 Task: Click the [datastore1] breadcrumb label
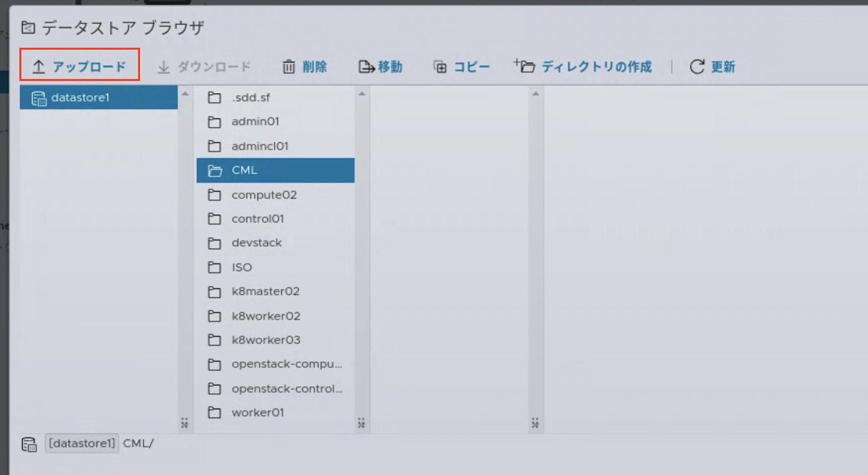pyautogui.click(x=81, y=443)
